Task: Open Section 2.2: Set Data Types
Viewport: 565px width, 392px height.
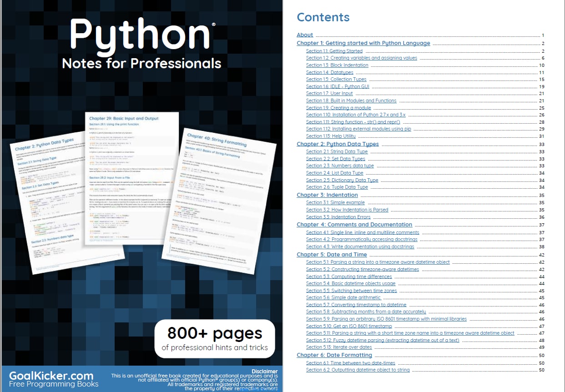Action: [x=336, y=159]
